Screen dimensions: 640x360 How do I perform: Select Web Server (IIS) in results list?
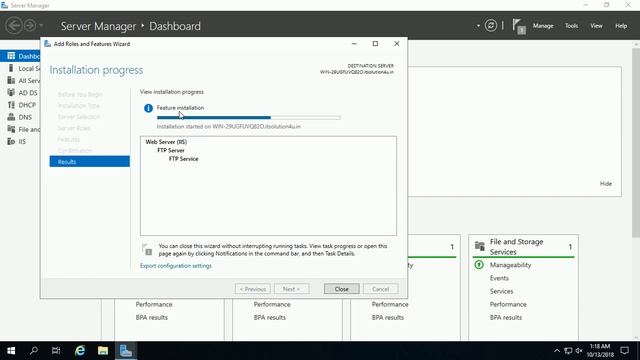point(166,142)
